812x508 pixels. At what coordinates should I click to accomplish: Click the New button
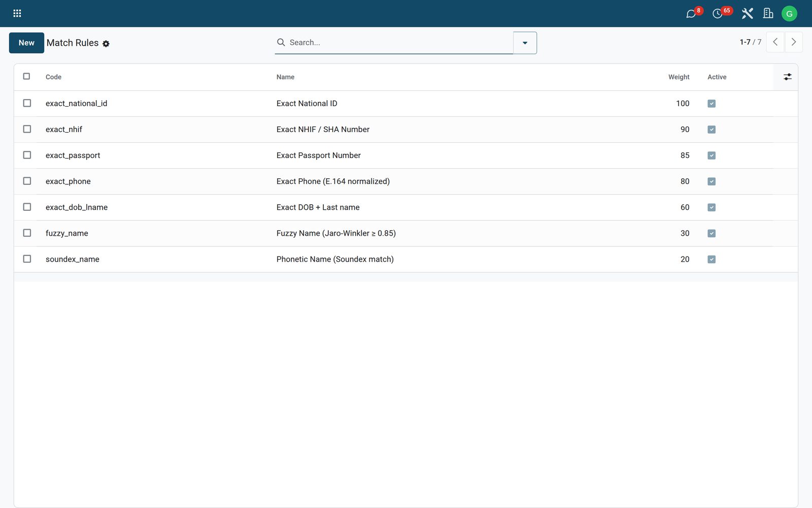pos(26,43)
